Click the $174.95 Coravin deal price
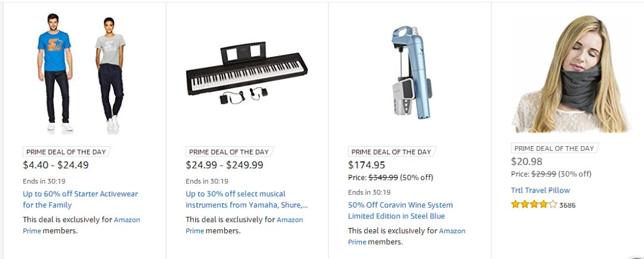 click(x=367, y=165)
